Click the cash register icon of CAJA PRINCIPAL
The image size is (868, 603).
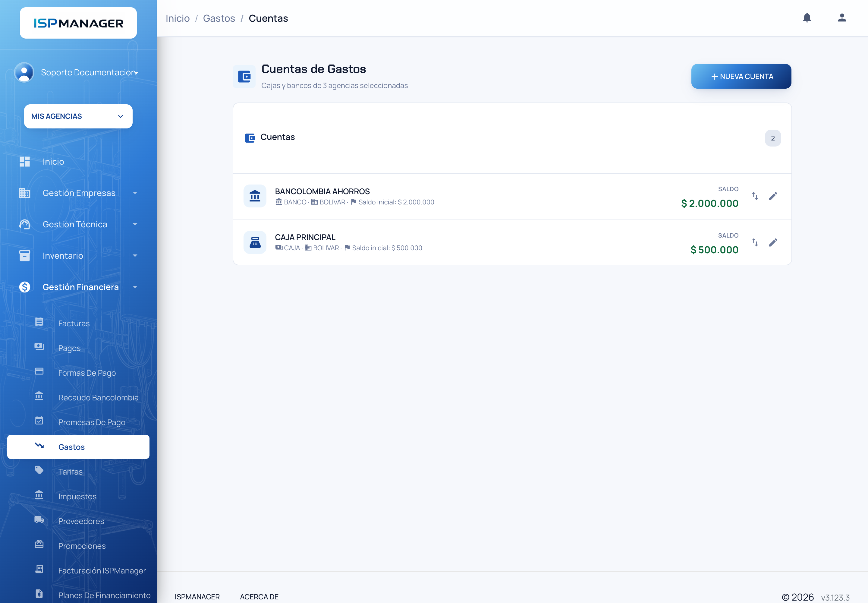255,243
